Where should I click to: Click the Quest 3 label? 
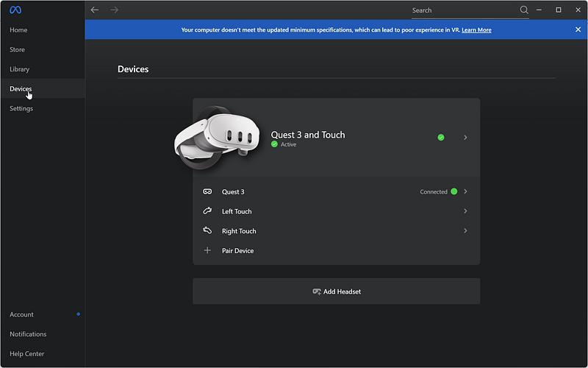[x=233, y=192]
